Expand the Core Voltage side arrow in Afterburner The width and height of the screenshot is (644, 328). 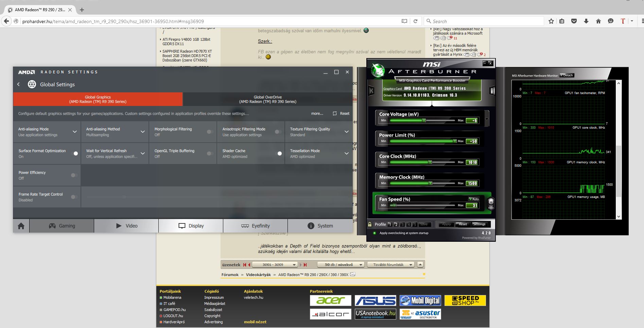pos(487,119)
